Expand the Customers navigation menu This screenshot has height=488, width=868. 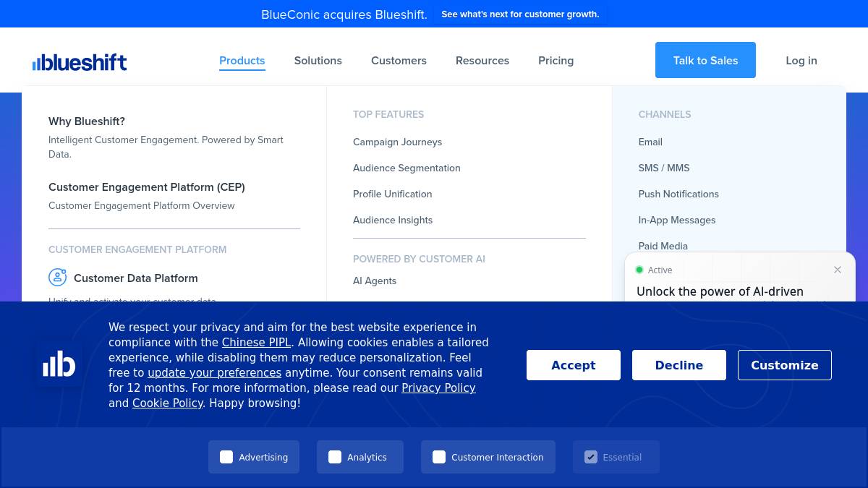point(399,61)
